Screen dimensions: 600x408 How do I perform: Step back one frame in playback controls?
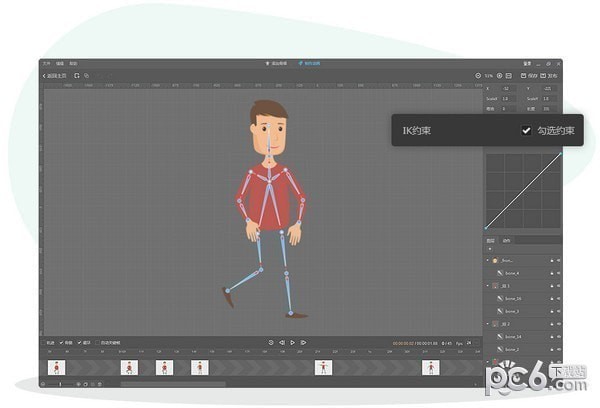coord(281,343)
